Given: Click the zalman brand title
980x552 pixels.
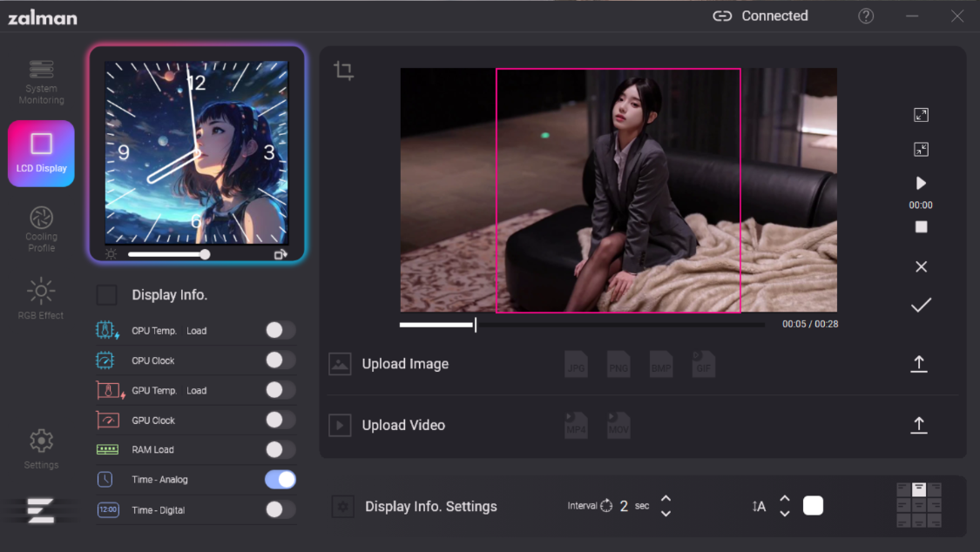Looking at the screenshot, I should (43, 17).
